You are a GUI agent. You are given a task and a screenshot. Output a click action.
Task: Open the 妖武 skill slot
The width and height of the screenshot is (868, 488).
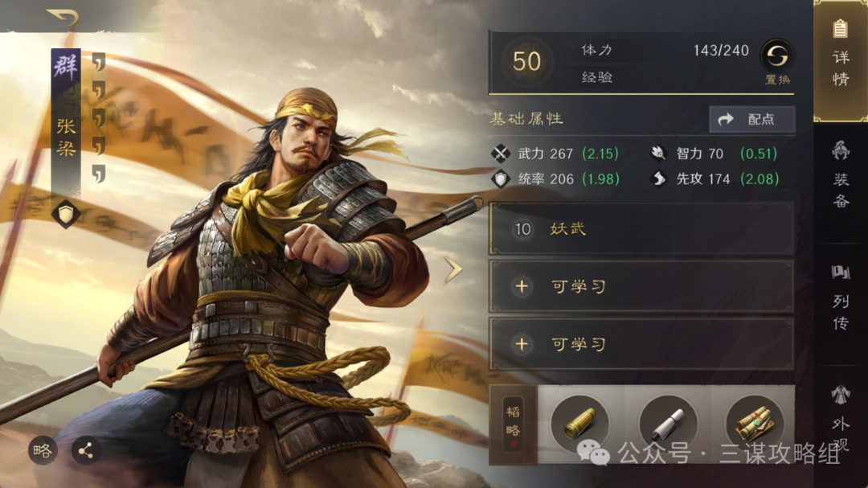pyautogui.click(x=641, y=229)
